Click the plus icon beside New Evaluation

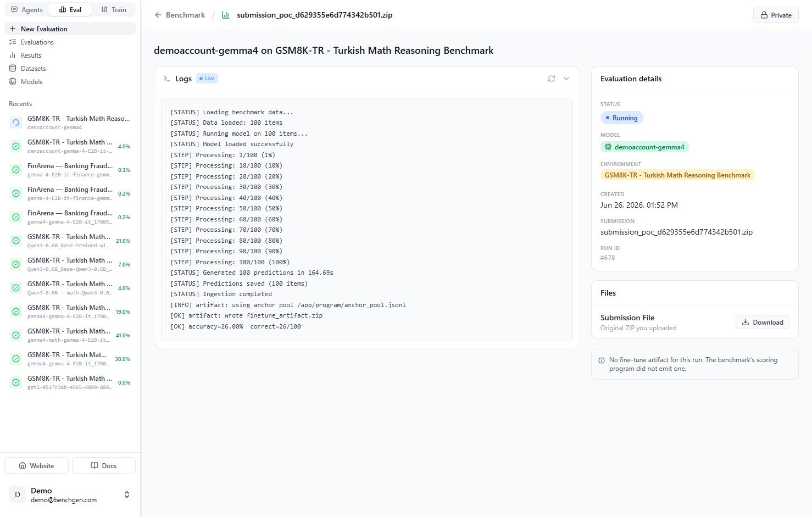click(x=13, y=29)
